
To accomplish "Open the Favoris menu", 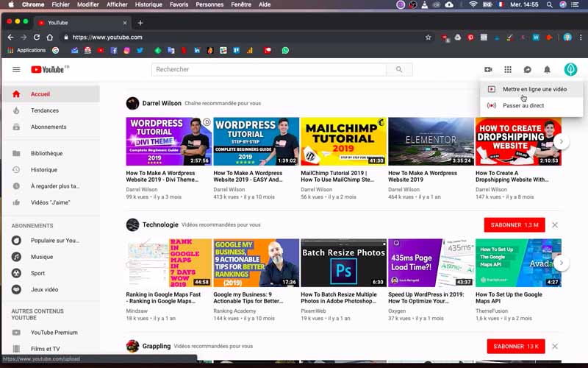I will click(x=179, y=4).
